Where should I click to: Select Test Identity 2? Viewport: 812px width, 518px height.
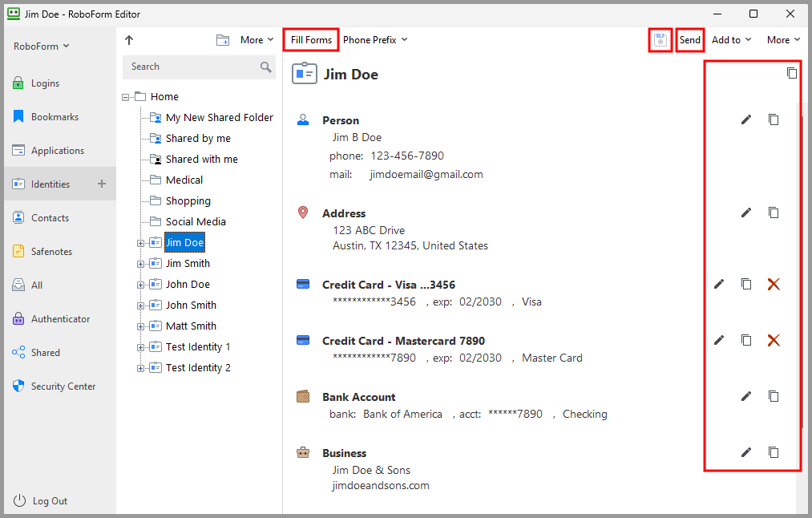190,367
